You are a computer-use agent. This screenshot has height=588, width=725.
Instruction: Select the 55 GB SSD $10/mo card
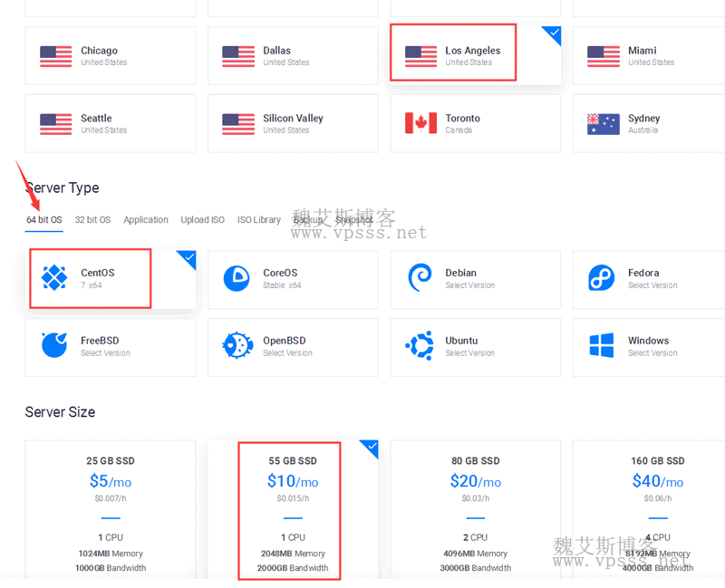click(293, 507)
